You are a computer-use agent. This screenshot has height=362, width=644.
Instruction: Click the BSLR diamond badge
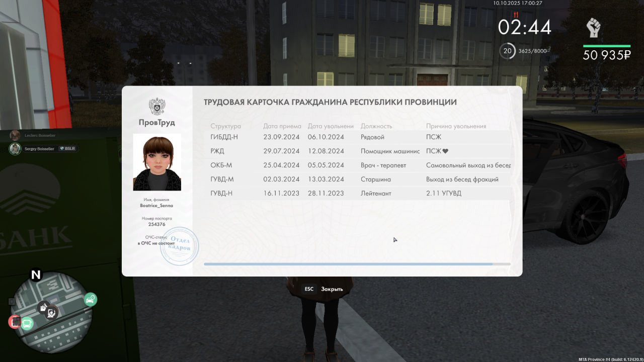pos(68,149)
